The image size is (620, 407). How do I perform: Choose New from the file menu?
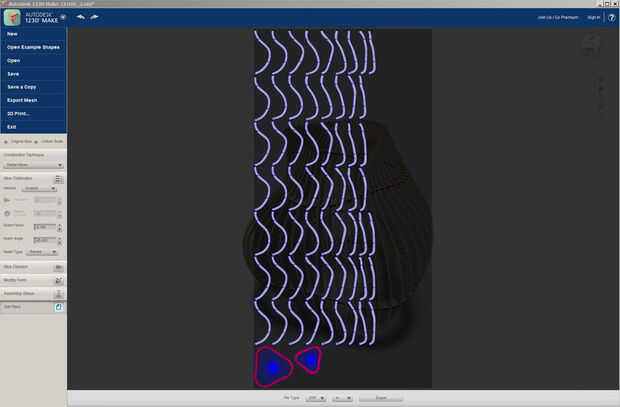pyautogui.click(x=33, y=34)
